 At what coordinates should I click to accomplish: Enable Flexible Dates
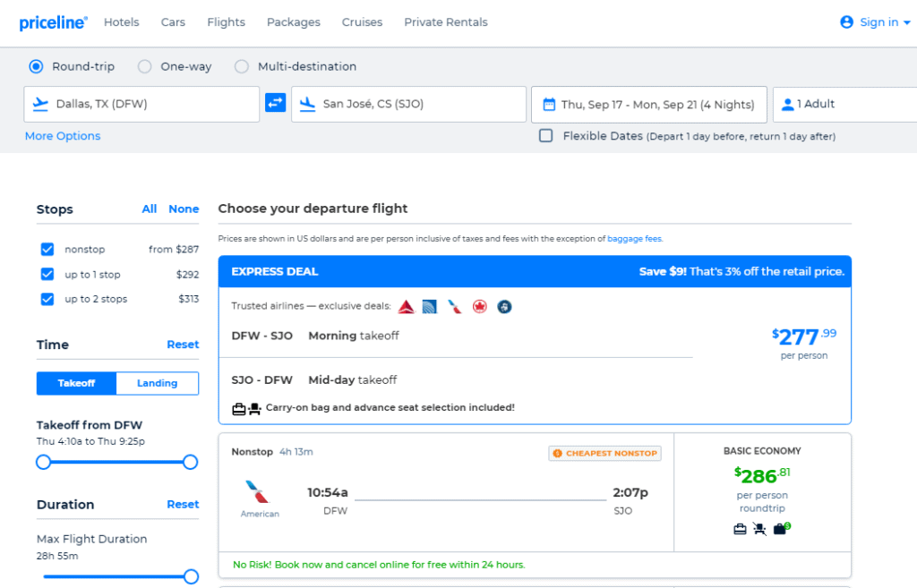pos(545,136)
